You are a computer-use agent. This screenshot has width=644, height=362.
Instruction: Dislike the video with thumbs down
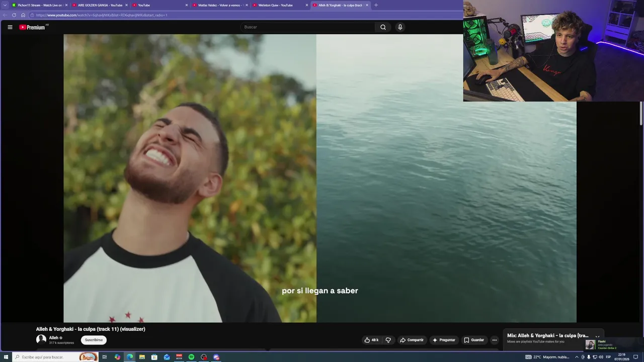(x=388, y=340)
